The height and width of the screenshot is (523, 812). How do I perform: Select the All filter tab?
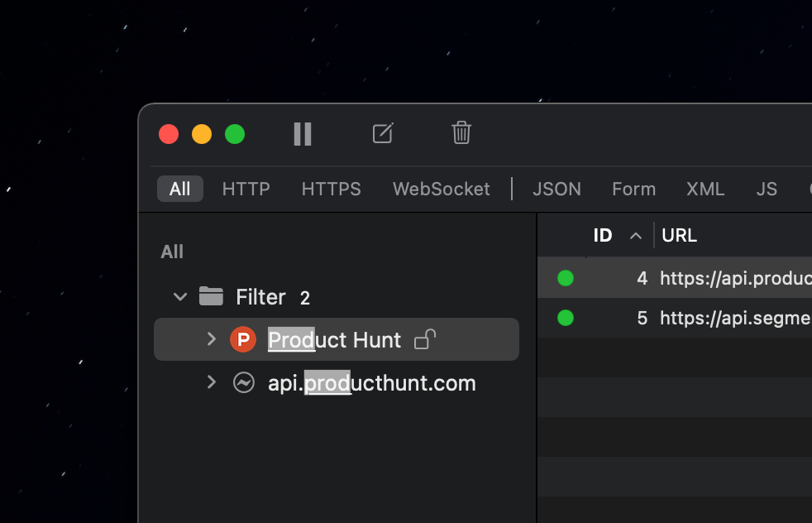click(179, 189)
